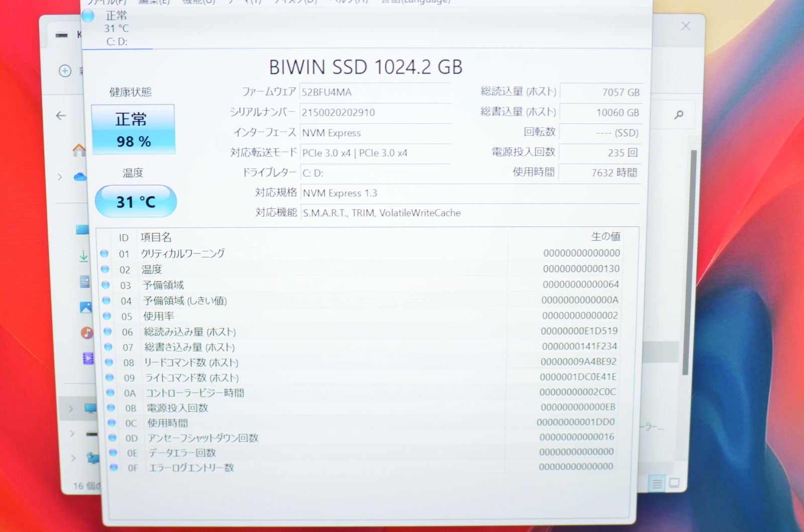Viewport: 804px width, 532px height.
Task: Click the search magnifier icon in Explorer
Action: tap(679, 115)
